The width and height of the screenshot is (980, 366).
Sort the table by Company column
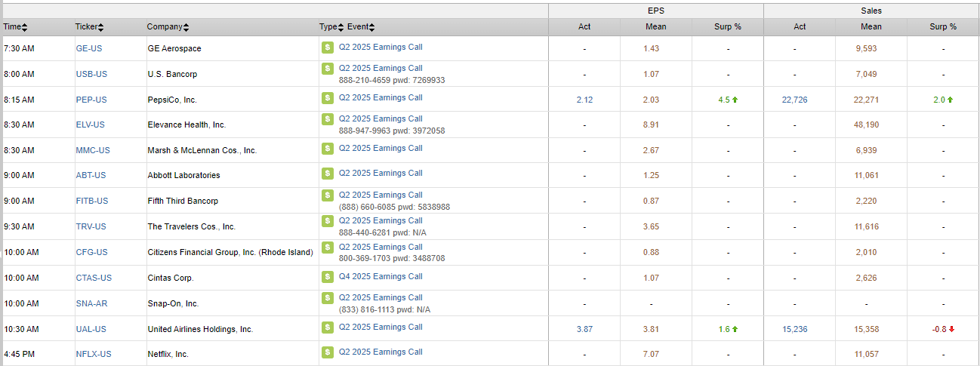tap(168, 27)
